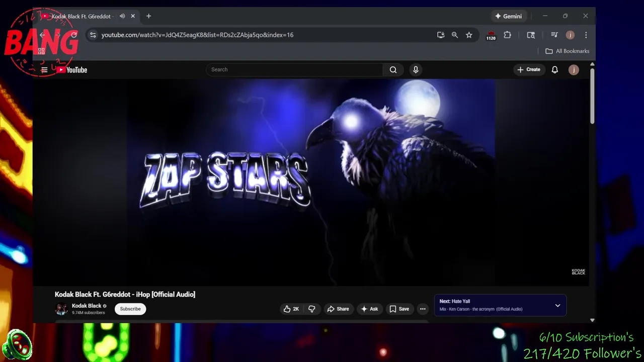Click the YouTube Create button
644x362 pixels.
click(x=528, y=70)
